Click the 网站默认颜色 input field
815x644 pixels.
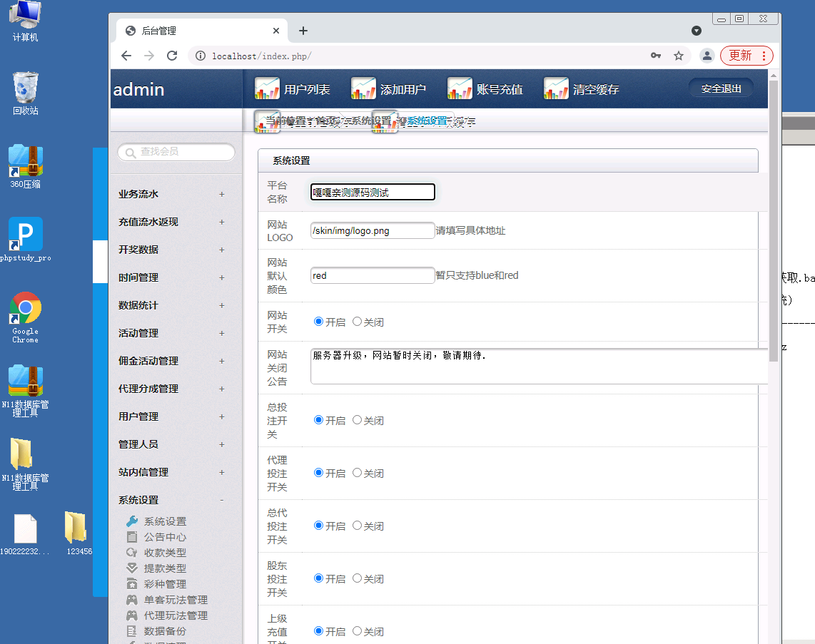(373, 275)
